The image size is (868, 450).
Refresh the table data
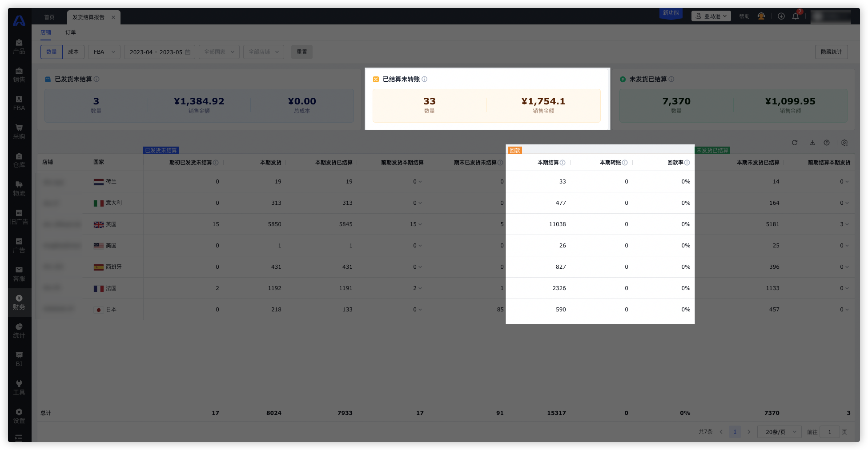pyautogui.click(x=795, y=143)
